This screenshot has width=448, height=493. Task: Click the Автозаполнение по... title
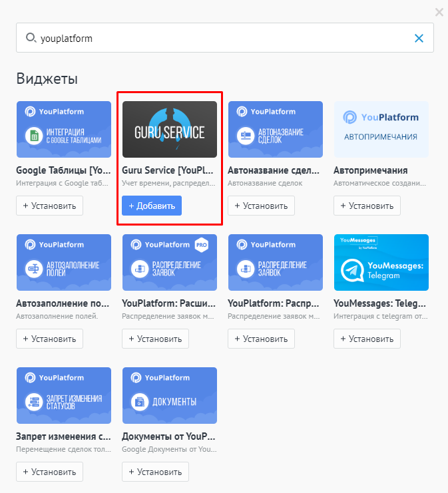click(63, 303)
